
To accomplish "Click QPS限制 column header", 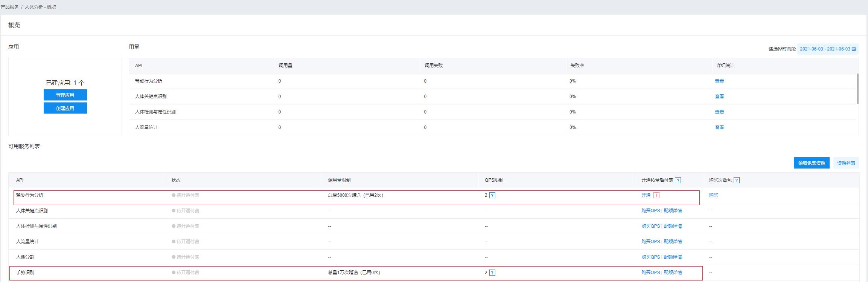I will [494, 180].
